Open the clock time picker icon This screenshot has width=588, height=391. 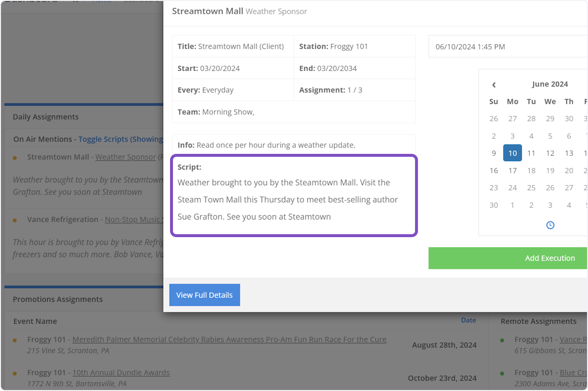[550, 225]
